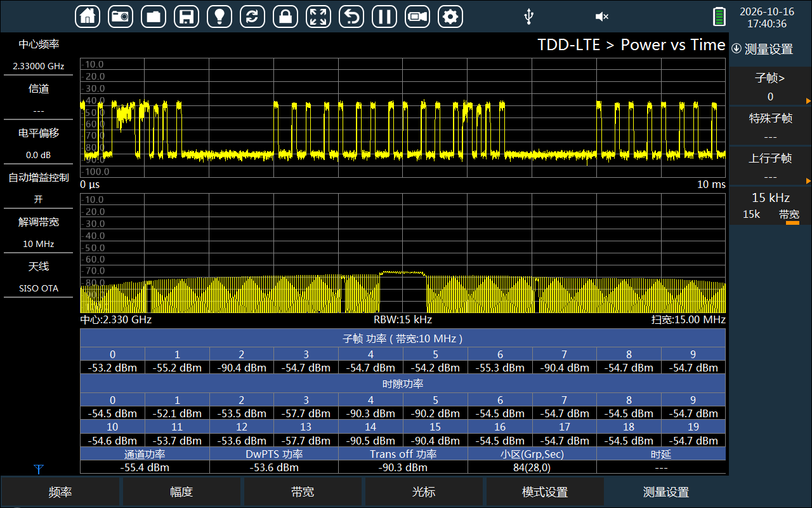Image resolution: width=812 pixels, height=508 pixels.
Task: Click the refresh preset icon
Action: click(252, 17)
